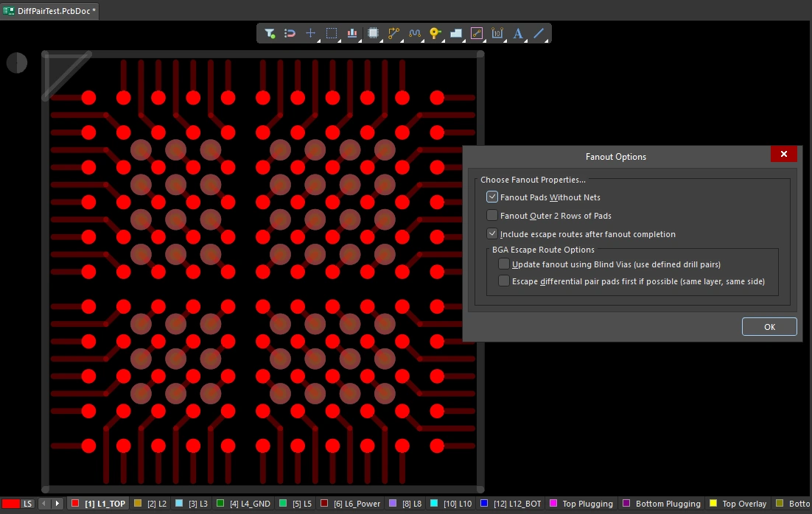Select the component placement tool

coord(373,33)
